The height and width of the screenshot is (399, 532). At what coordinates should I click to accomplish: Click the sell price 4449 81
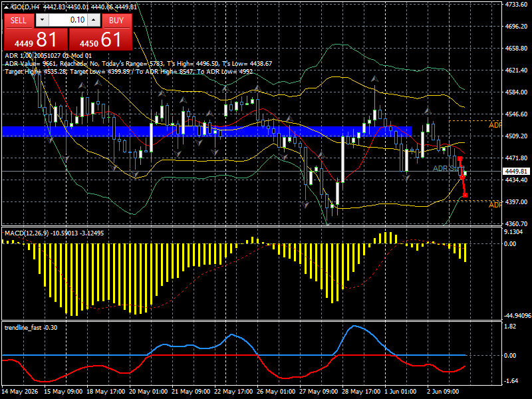(36, 39)
